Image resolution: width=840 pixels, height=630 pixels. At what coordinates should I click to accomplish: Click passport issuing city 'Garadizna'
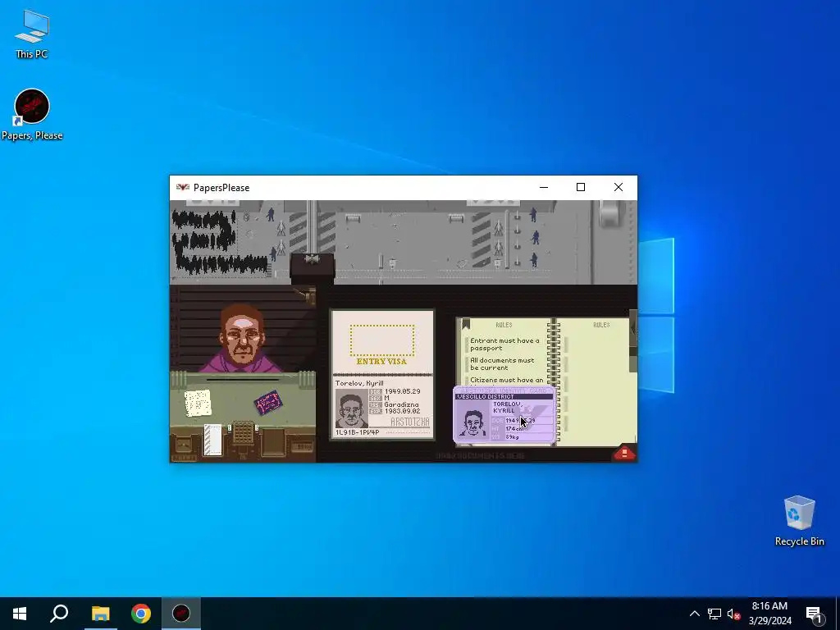pyautogui.click(x=401, y=404)
